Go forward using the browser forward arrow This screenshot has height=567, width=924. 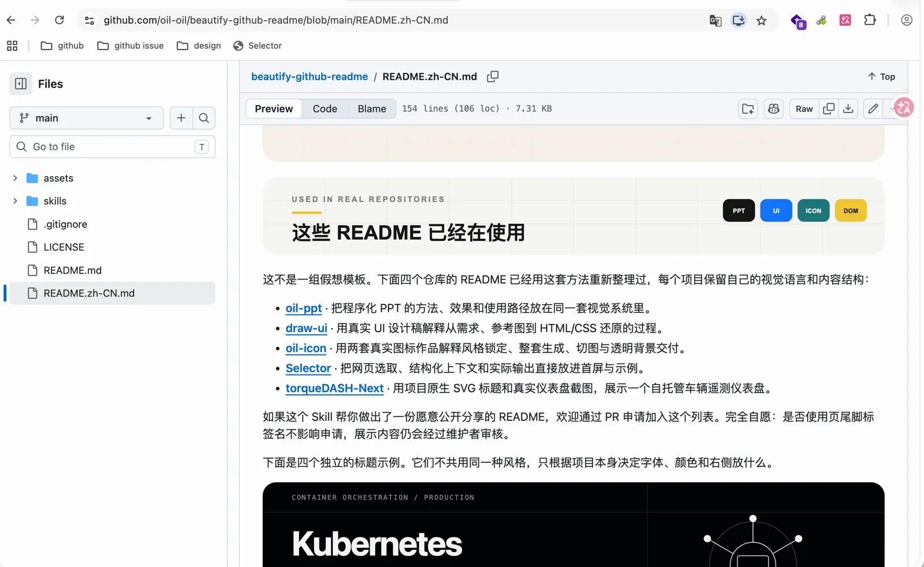pos(35,20)
